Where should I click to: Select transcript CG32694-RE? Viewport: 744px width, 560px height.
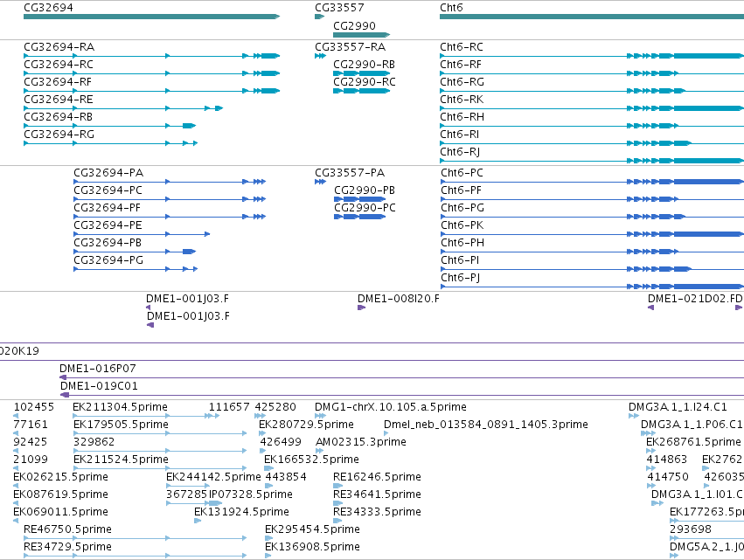tap(123, 108)
